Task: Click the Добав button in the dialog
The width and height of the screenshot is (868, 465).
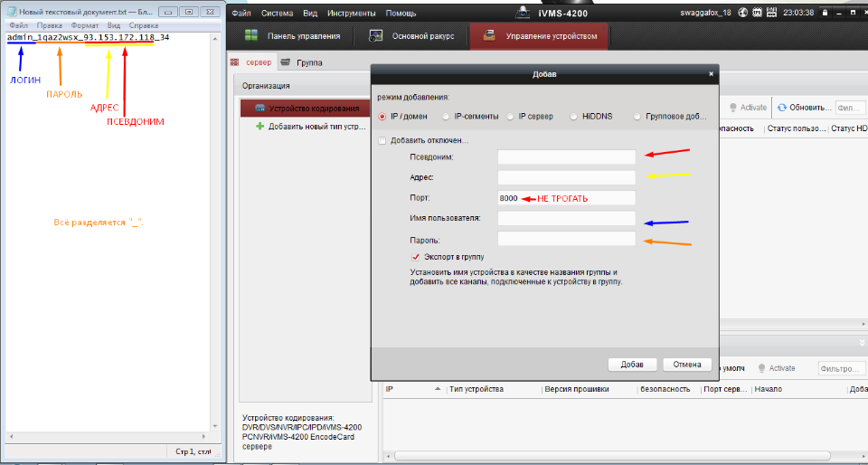Action: coord(632,365)
